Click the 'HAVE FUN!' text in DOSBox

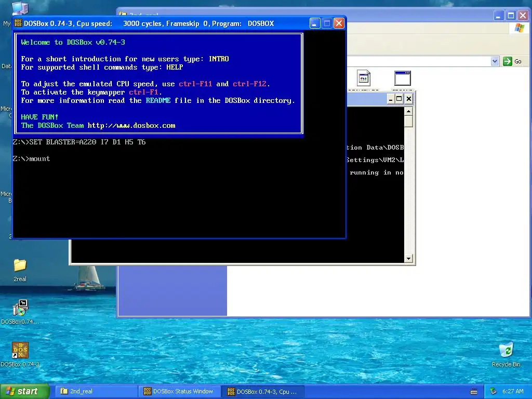(x=39, y=117)
